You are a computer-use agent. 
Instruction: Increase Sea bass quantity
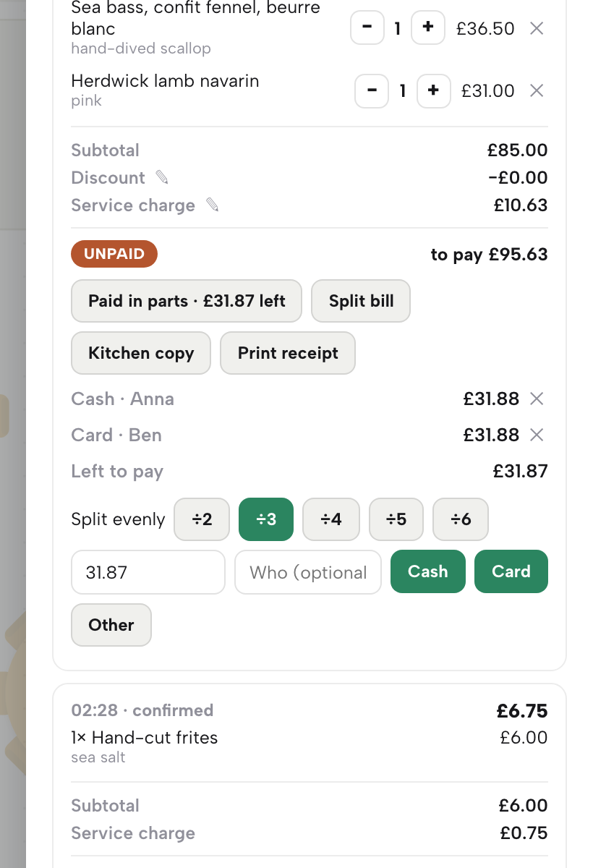(x=428, y=28)
